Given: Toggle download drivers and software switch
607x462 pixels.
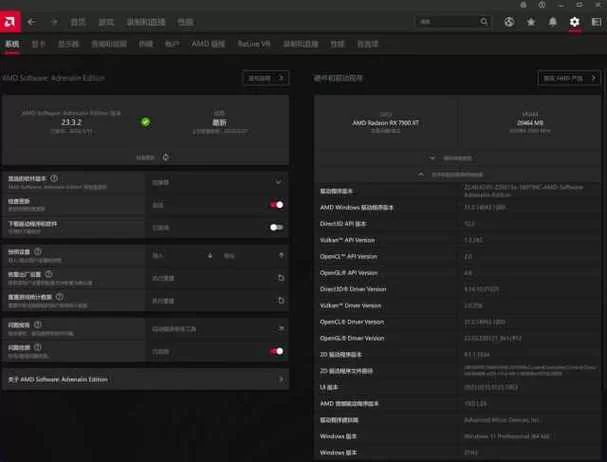Looking at the screenshot, I should coord(277,227).
